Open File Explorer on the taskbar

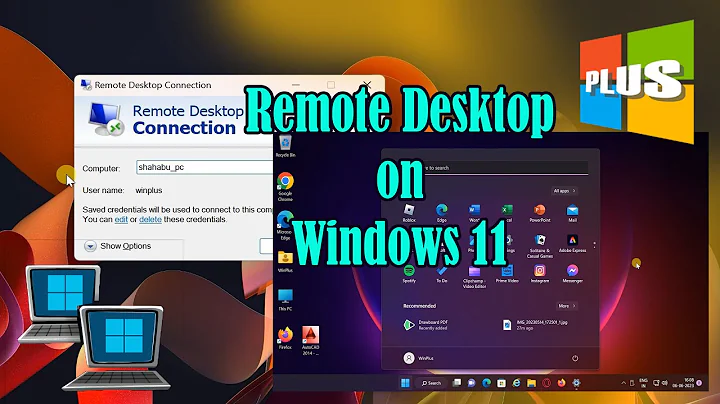(531, 383)
